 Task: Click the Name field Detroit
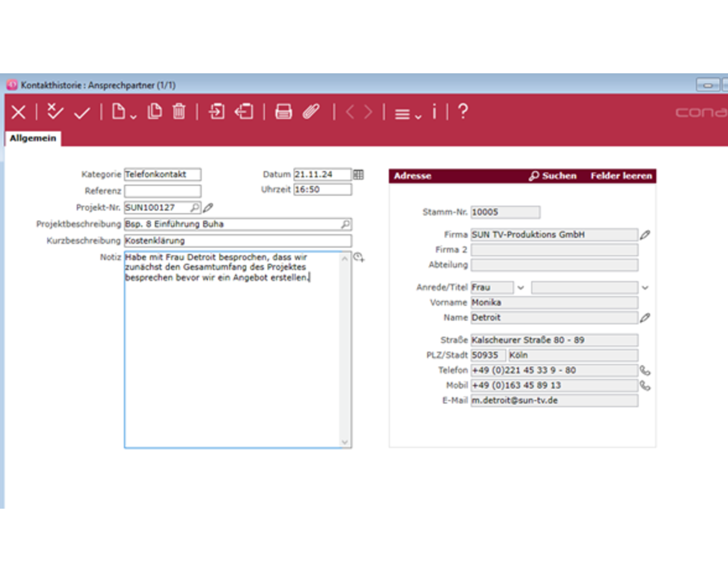[555, 317]
